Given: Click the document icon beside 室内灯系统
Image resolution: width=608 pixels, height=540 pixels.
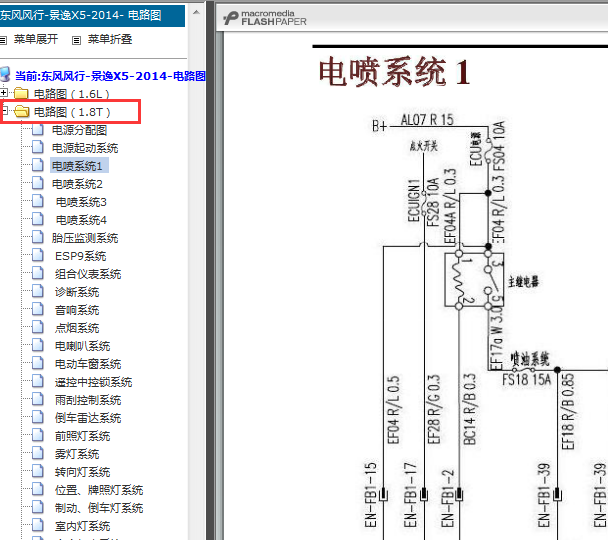Looking at the screenshot, I should [x=38, y=525].
